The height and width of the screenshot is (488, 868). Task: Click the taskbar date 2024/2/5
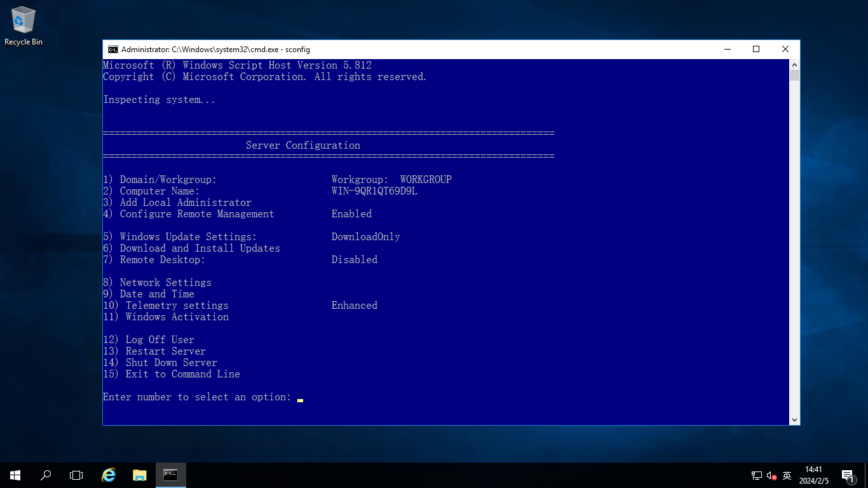(814, 481)
